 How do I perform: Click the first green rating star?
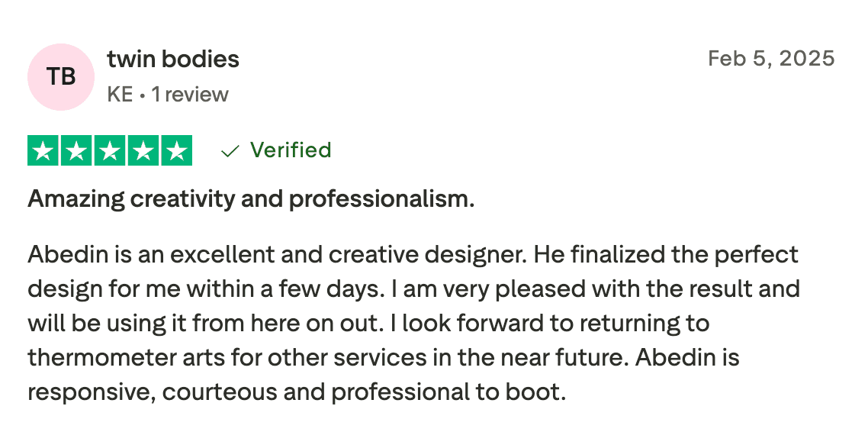[x=43, y=150]
